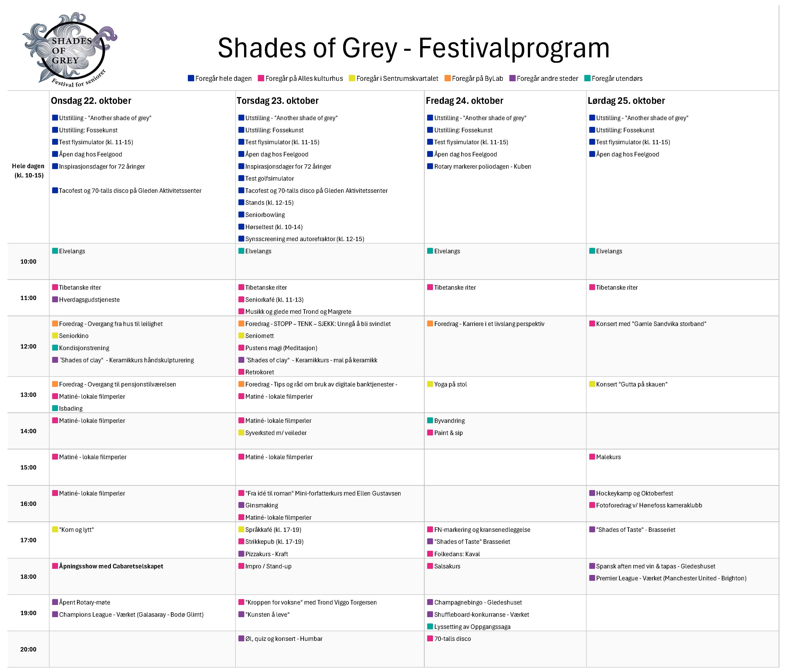Click the teal 'Foregår utendørs' legend swatch
The image size is (785, 672).
[x=587, y=78]
